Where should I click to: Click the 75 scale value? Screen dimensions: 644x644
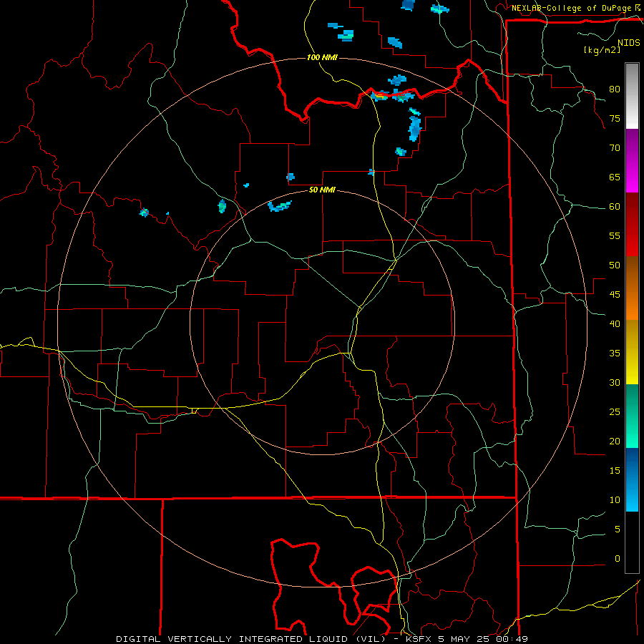615,118
